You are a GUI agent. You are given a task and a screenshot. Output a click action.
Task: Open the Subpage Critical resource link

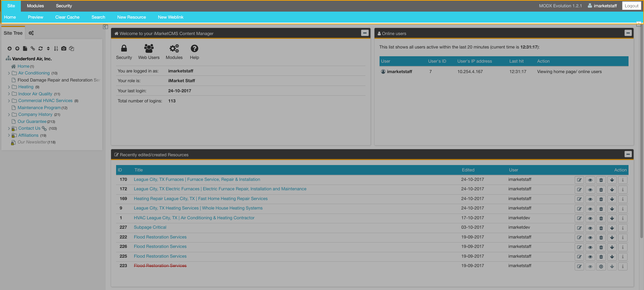150,227
